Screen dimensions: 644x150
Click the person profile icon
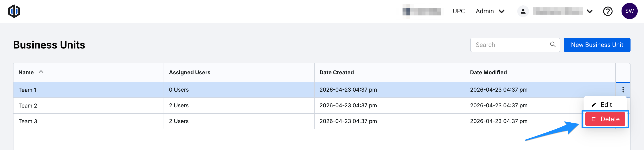(x=523, y=11)
